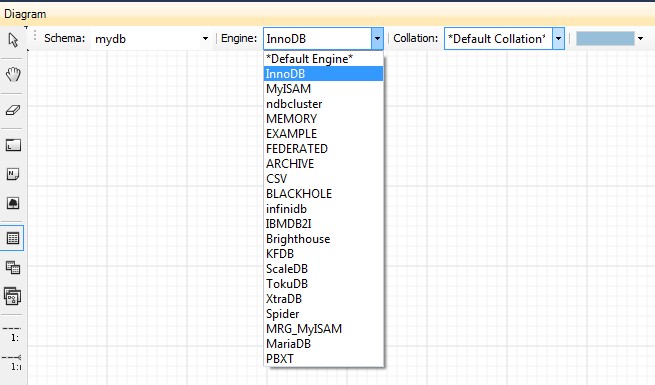This screenshot has height=385, width=655.
Task: Click the Diagram panel title
Action: point(25,14)
